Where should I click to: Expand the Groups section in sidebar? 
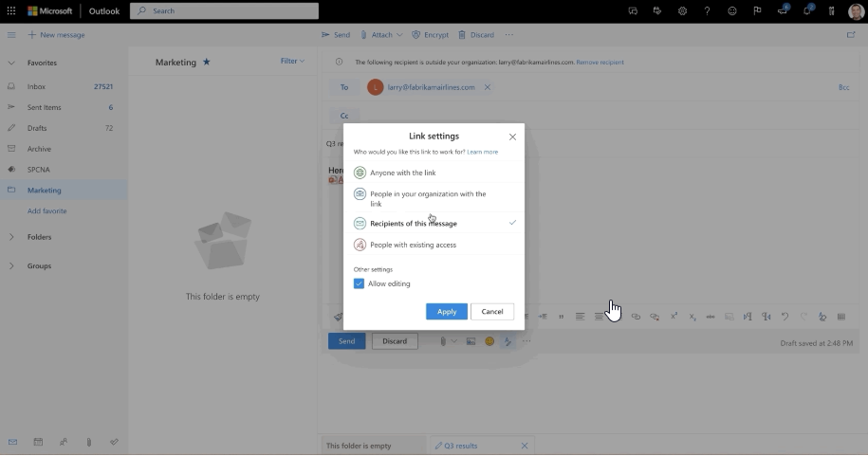pyautogui.click(x=39, y=265)
